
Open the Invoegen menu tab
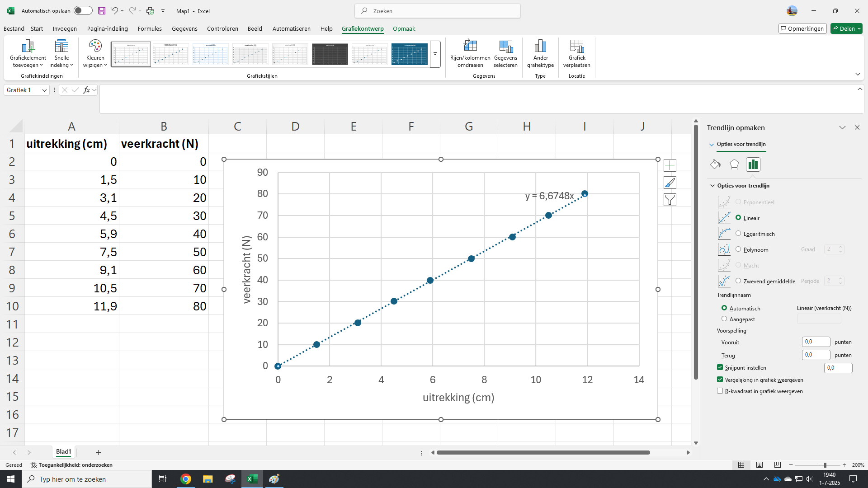tap(65, 28)
